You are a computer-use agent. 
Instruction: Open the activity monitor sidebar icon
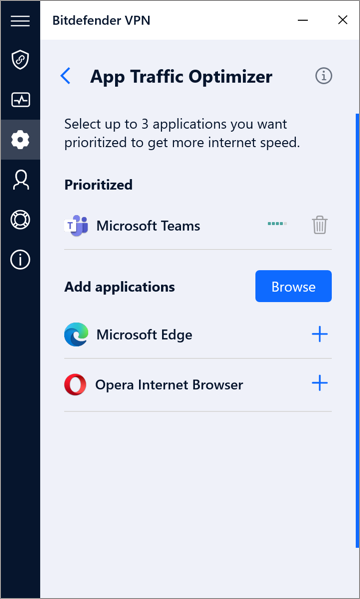coord(20,100)
